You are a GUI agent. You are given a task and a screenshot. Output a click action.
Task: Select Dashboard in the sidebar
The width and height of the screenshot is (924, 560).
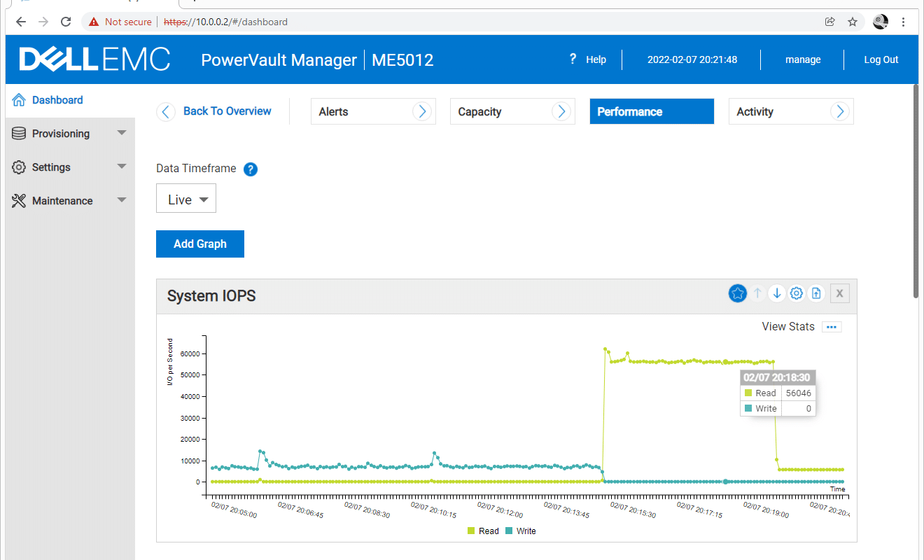click(70, 100)
